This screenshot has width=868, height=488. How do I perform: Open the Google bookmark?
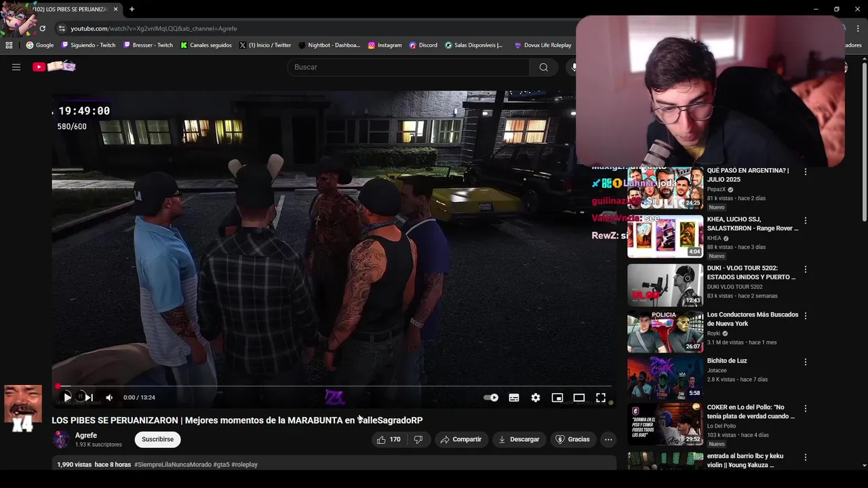40,45
